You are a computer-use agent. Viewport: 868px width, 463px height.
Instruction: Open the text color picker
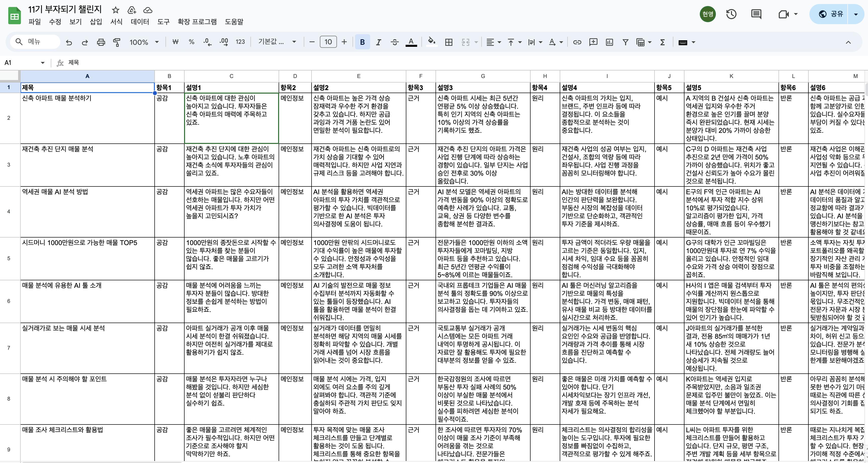click(411, 42)
